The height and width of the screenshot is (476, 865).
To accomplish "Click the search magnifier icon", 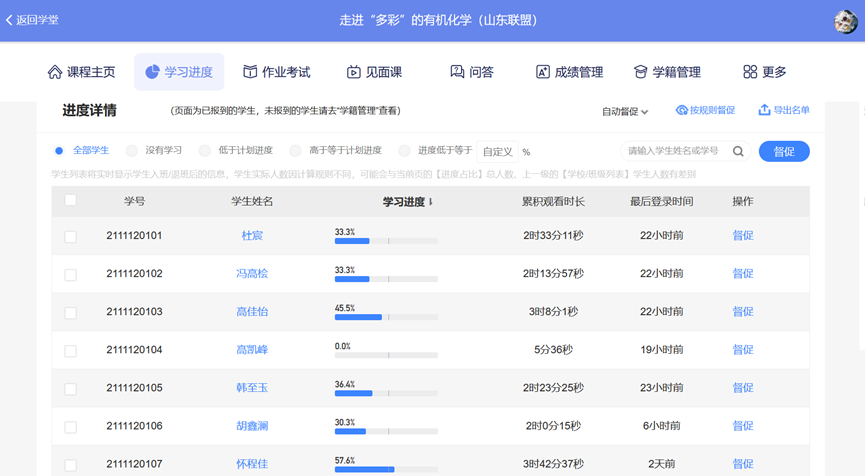I will [738, 152].
